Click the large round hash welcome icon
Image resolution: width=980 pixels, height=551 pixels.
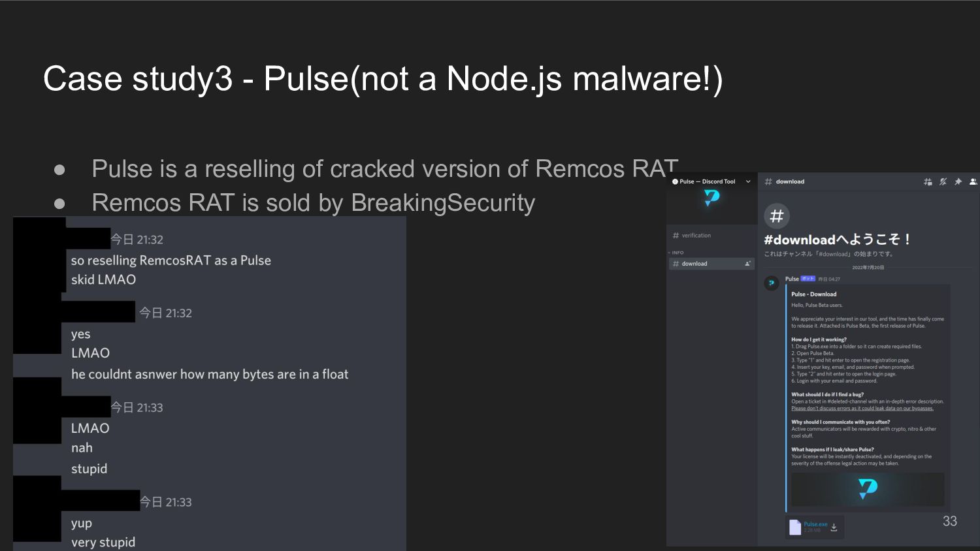click(x=777, y=216)
